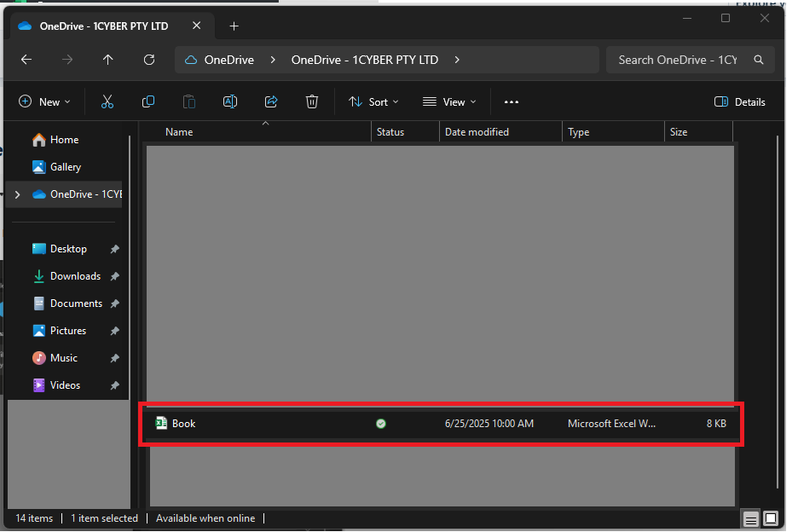The height and width of the screenshot is (532, 792).
Task: Open Home in navigation pane
Action: tap(55, 140)
